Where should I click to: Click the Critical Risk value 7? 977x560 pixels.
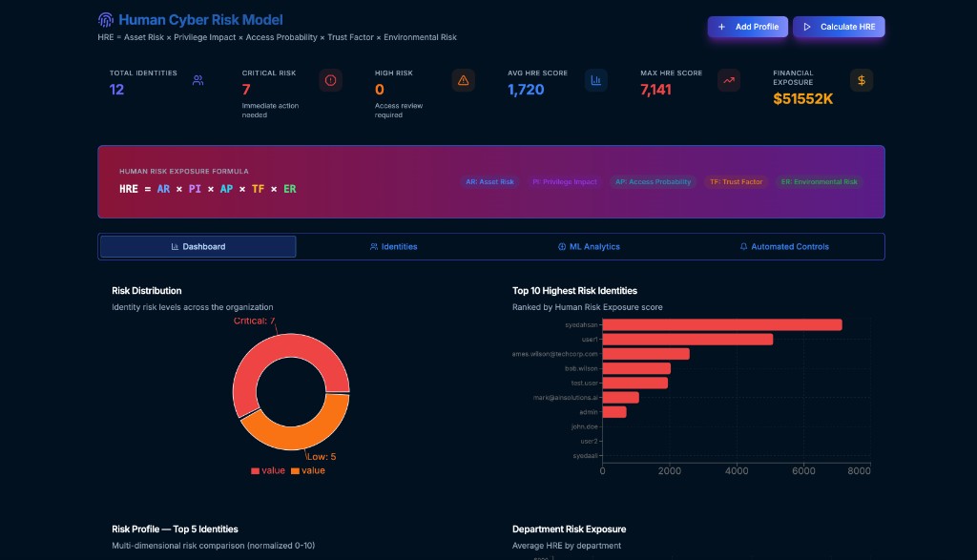pyautogui.click(x=246, y=90)
